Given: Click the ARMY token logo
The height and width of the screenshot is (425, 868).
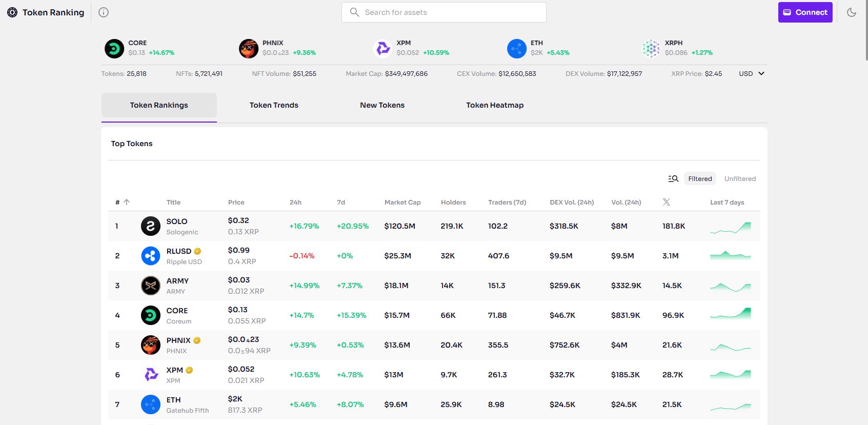Looking at the screenshot, I should (x=151, y=286).
